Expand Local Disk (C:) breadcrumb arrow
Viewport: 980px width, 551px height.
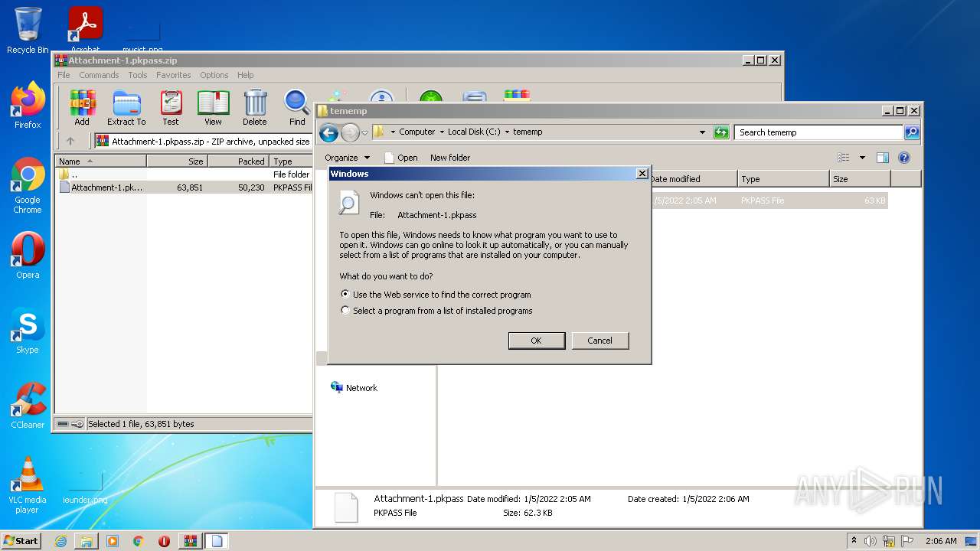pyautogui.click(x=507, y=132)
